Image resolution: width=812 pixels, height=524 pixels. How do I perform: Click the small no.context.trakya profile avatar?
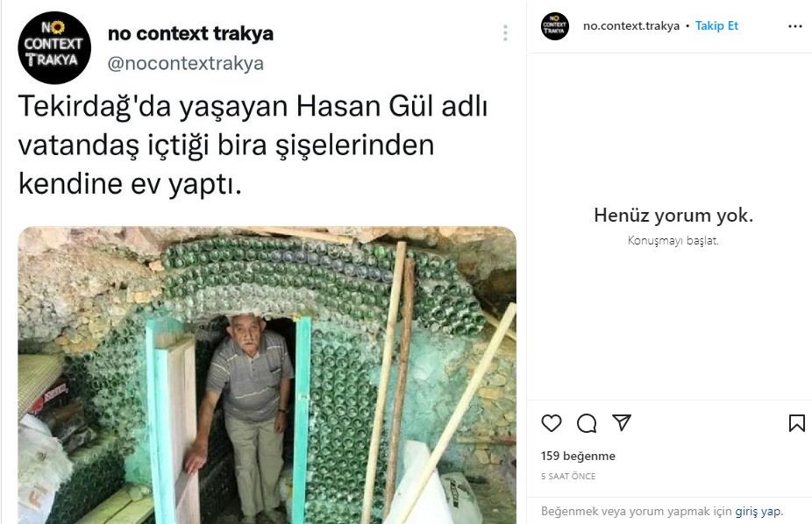pyautogui.click(x=554, y=26)
